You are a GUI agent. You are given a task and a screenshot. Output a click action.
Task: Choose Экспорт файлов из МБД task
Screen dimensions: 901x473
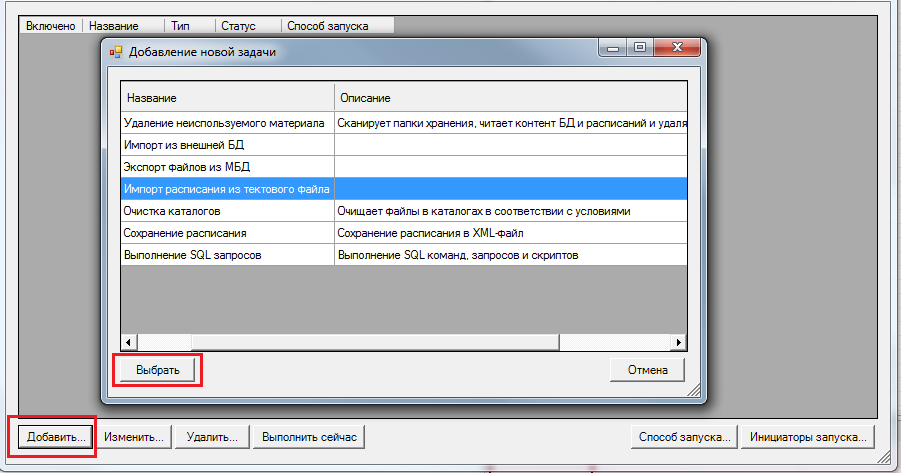pos(224,166)
